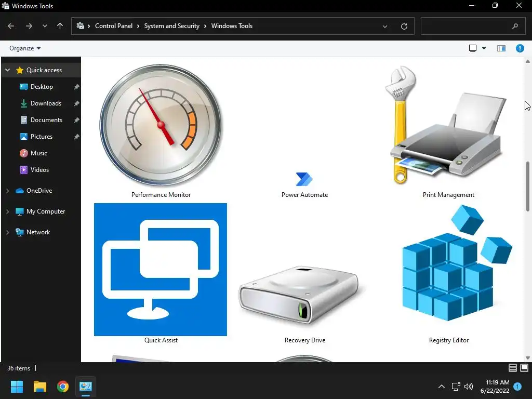Open the Help question mark icon
The height and width of the screenshot is (399, 532).
pyautogui.click(x=520, y=48)
